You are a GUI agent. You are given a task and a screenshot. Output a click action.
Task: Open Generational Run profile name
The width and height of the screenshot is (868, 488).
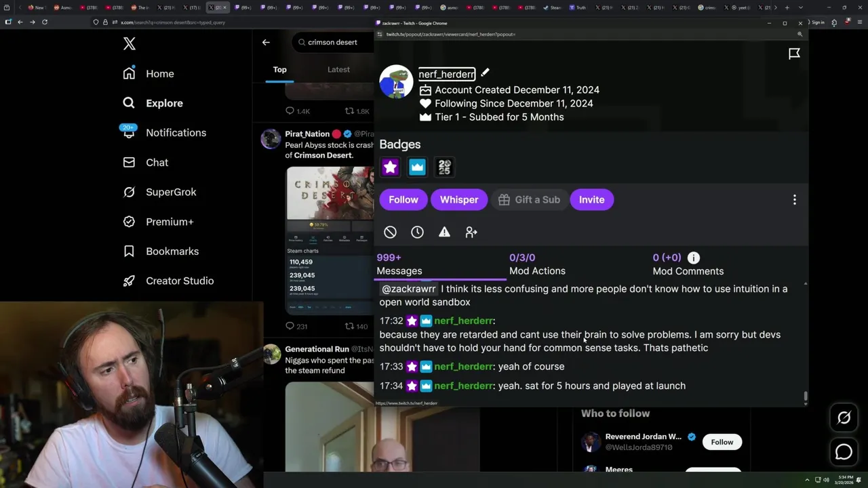pyautogui.click(x=317, y=350)
